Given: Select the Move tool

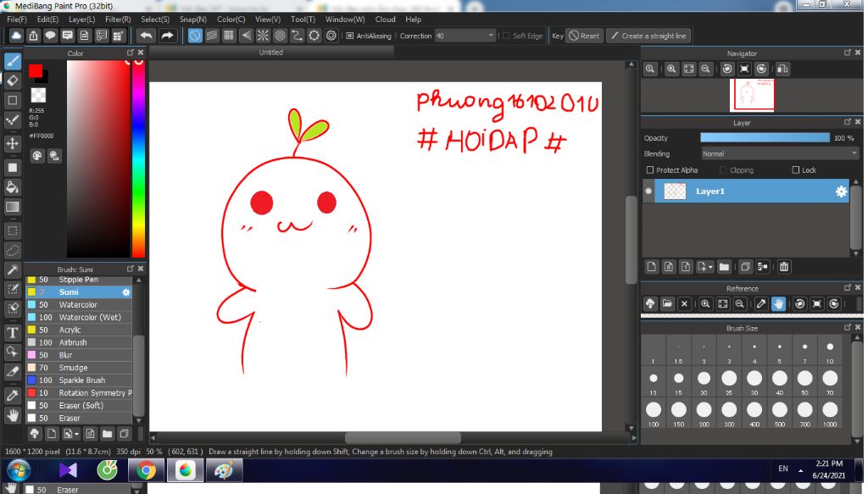Looking at the screenshot, I should coord(12,144).
